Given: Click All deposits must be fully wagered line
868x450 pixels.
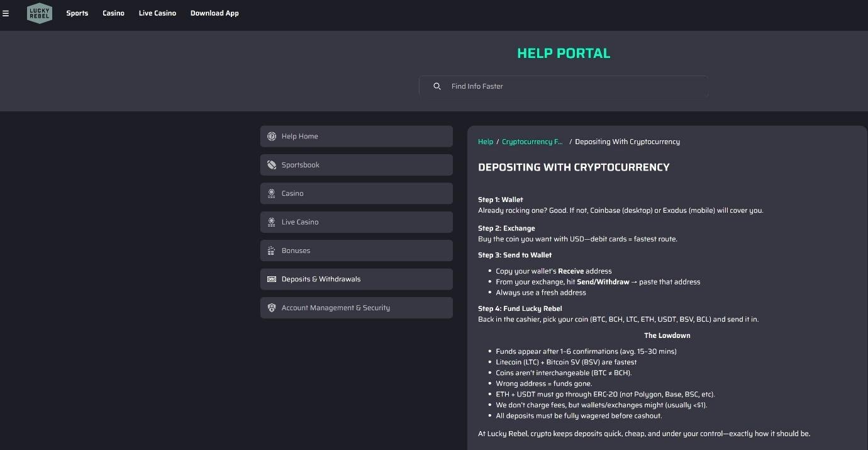Looking at the screenshot, I should (x=579, y=415).
